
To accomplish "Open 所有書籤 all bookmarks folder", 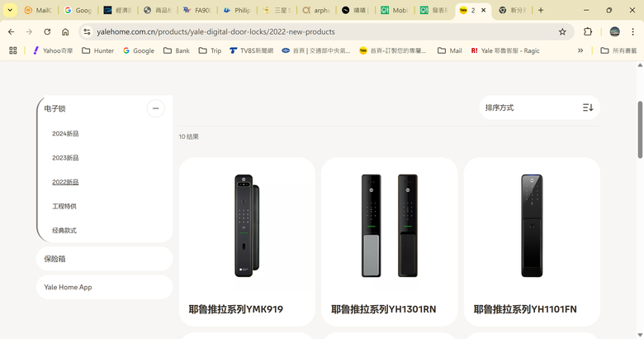I will tap(618, 50).
